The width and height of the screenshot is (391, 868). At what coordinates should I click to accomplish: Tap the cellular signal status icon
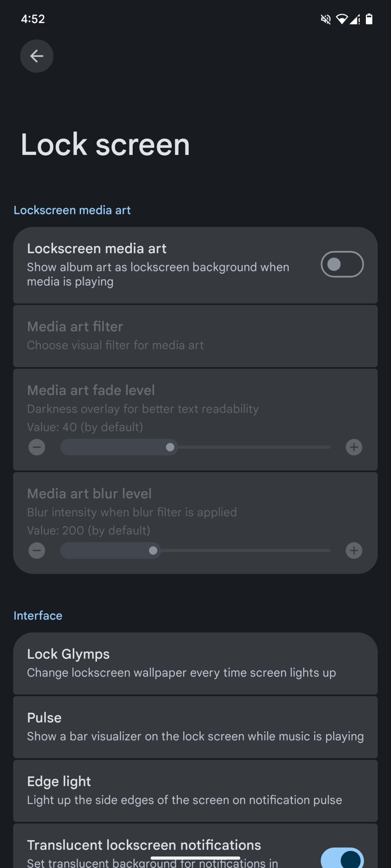355,19
